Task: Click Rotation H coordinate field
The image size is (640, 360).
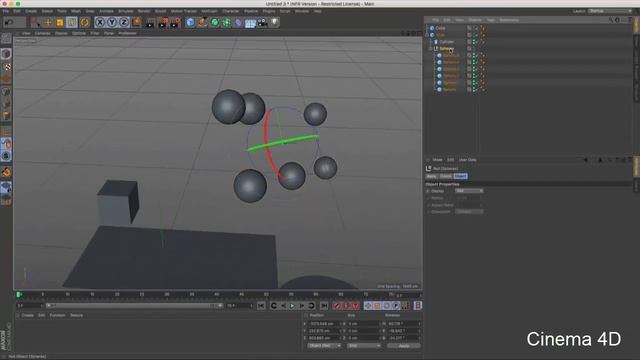Action: [x=403, y=324]
